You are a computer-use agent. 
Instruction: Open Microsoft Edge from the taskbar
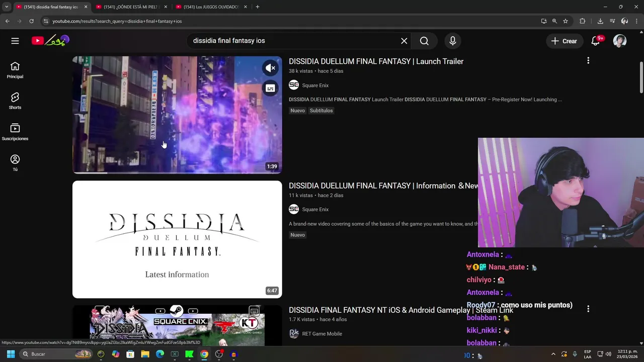coord(160,354)
